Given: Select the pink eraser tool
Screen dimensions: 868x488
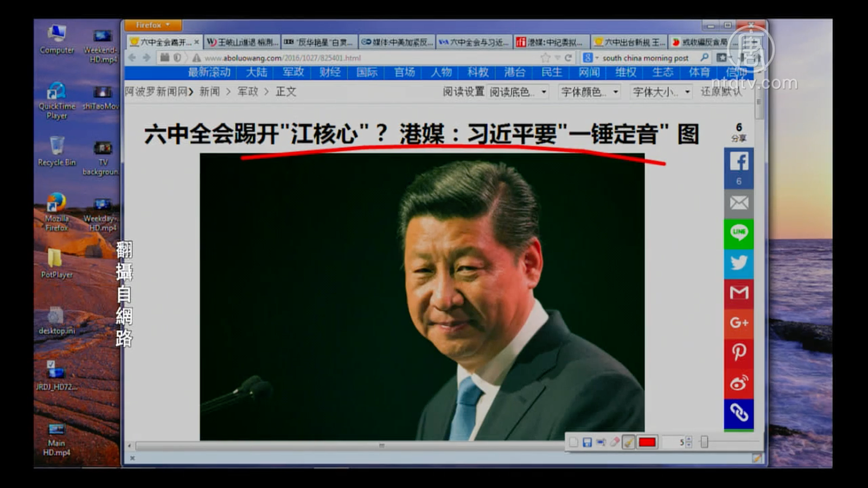Looking at the screenshot, I should 615,442.
